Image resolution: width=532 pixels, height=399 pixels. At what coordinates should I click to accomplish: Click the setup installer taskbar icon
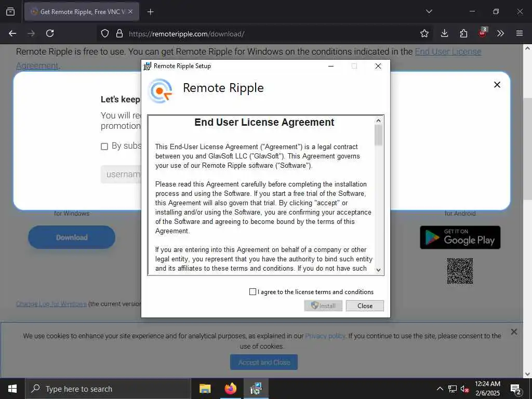[x=256, y=389]
